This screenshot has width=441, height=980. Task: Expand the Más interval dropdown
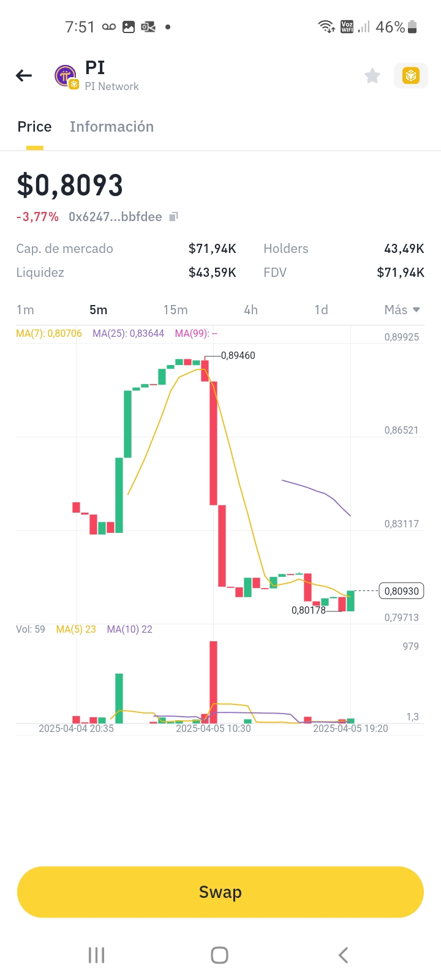pos(401,310)
